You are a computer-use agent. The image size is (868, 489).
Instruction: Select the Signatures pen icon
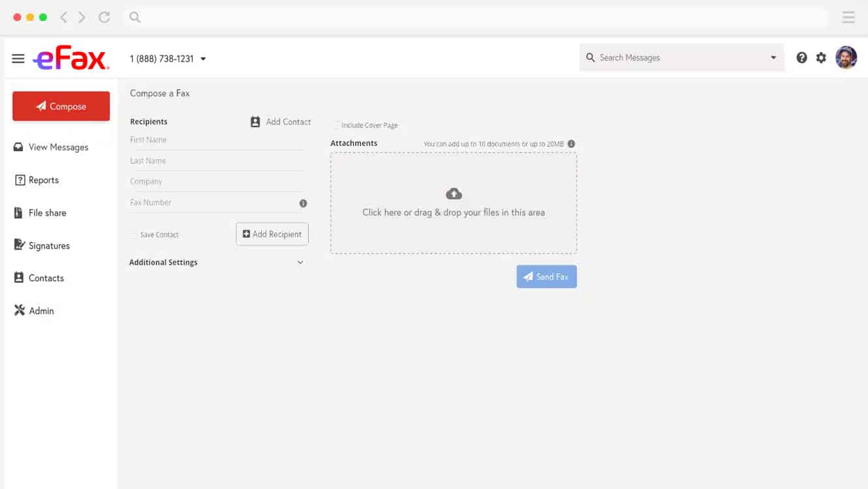19,244
